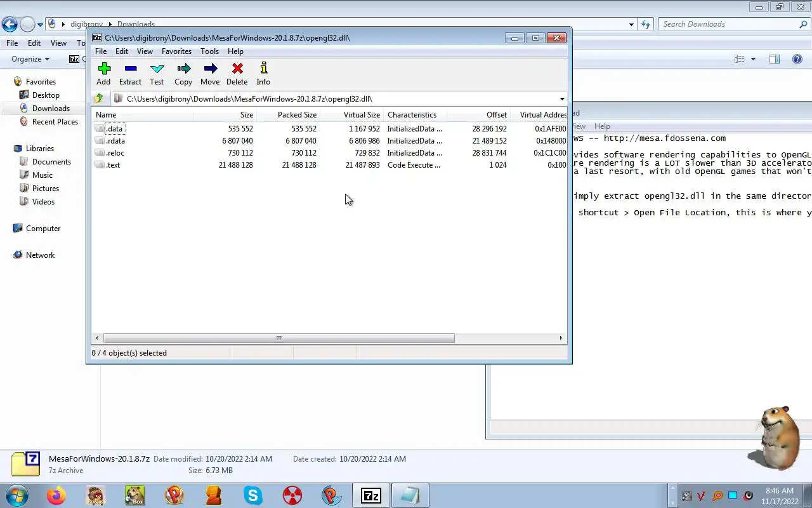812x508 pixels.
Task: Open the Music library
Action: point(43,175)
